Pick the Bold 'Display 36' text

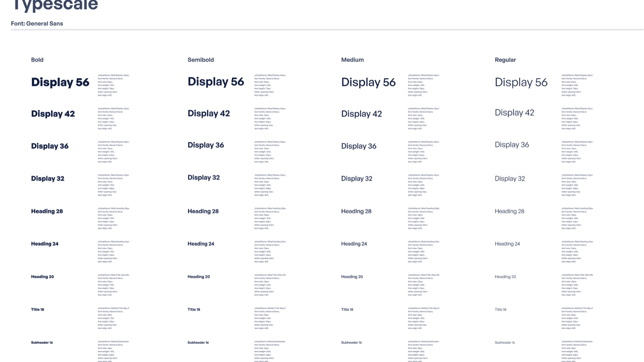tap(50, 146)
